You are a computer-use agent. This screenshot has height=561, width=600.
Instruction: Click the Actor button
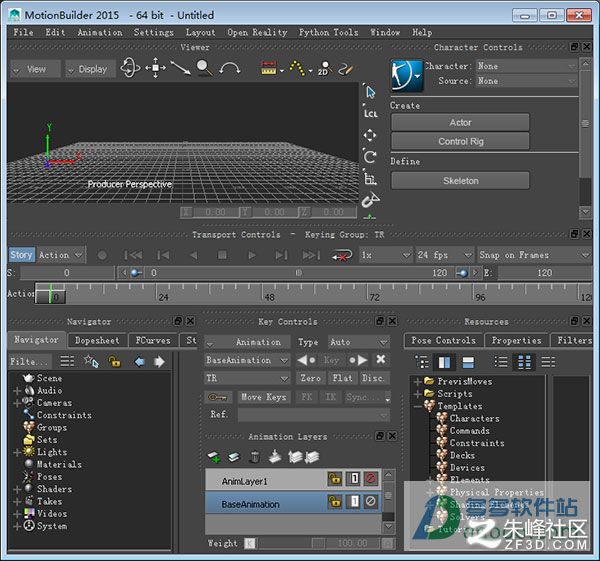460,122
